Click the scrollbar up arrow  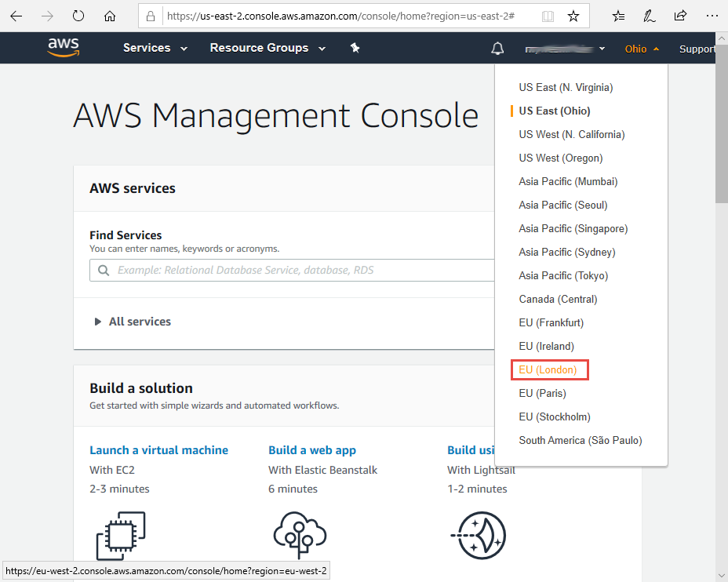coord(722,38)
